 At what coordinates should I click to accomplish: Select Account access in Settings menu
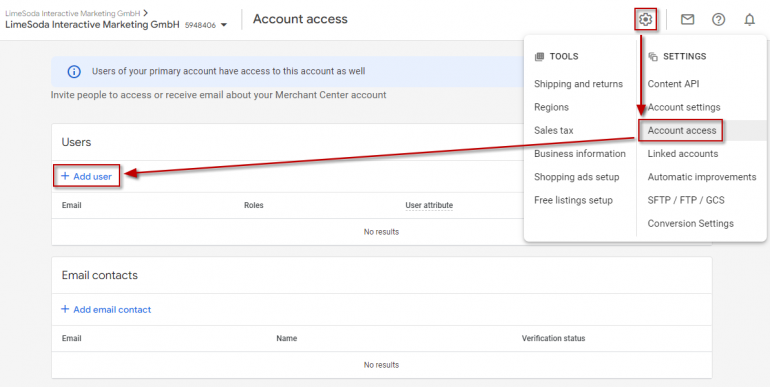tap(682, 131)
